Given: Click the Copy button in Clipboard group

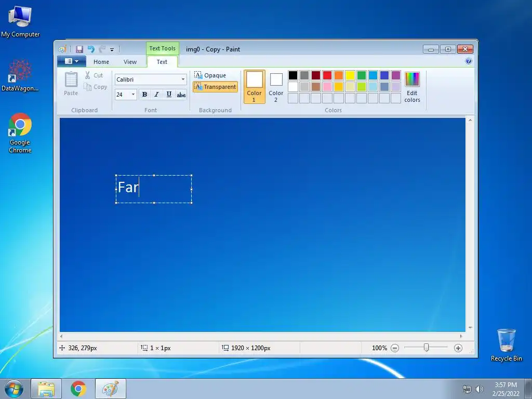Looking at the screenshot, I should [x=96, y=87].
